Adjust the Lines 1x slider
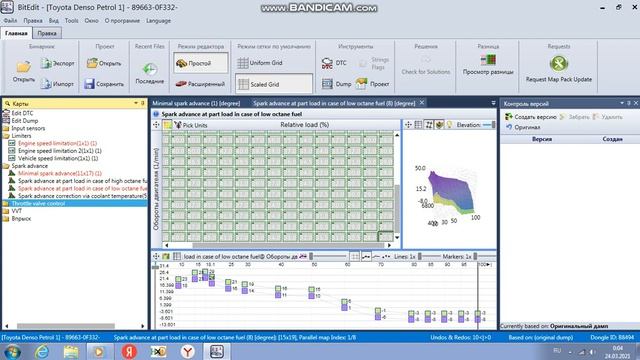The height and width of the screenshot is (360, 640). [431, 256]
